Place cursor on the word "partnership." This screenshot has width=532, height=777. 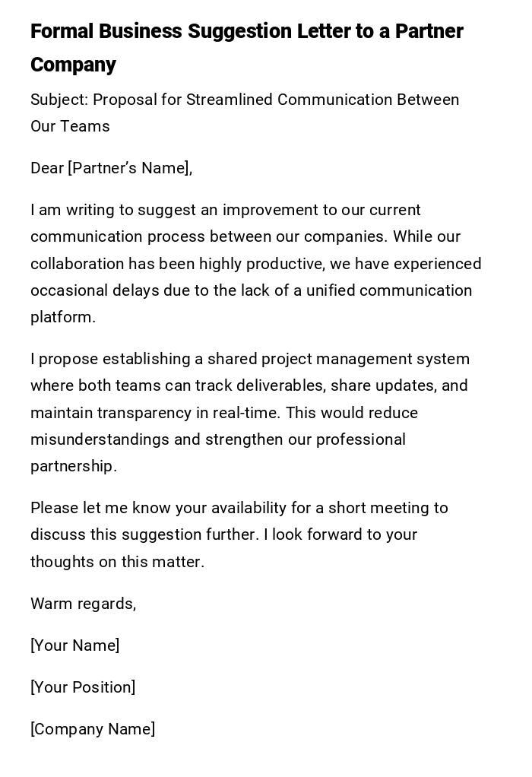click(x=74, y=466)
